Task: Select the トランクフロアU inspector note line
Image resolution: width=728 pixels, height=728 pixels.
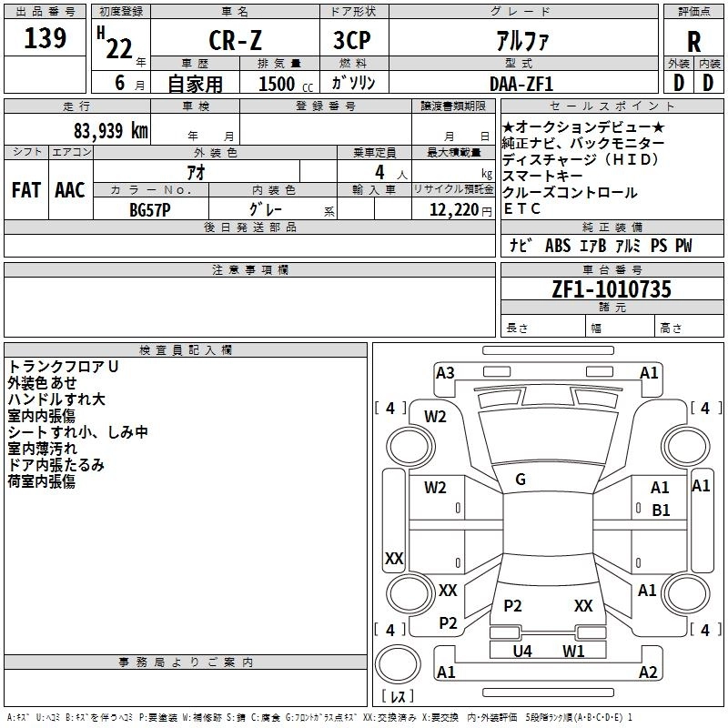Action: pyautogui.click(x=64, y=367)
